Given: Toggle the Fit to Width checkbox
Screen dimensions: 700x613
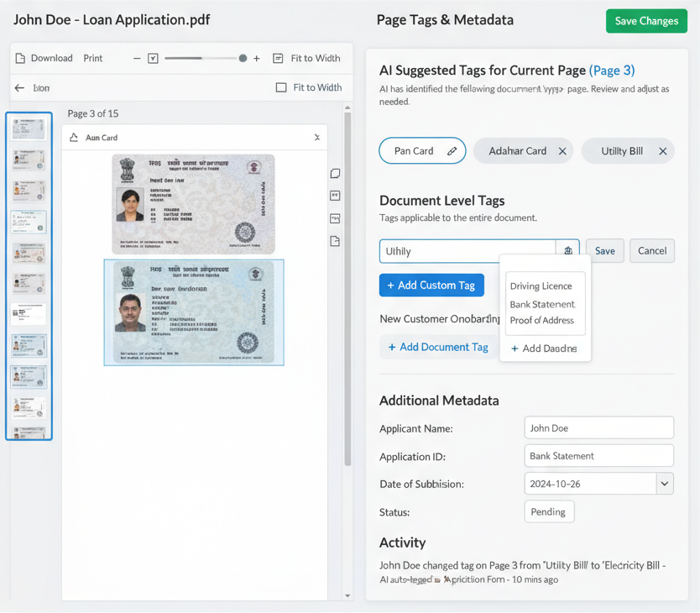Looking at the screenshot, I should [x=281, y=87].
